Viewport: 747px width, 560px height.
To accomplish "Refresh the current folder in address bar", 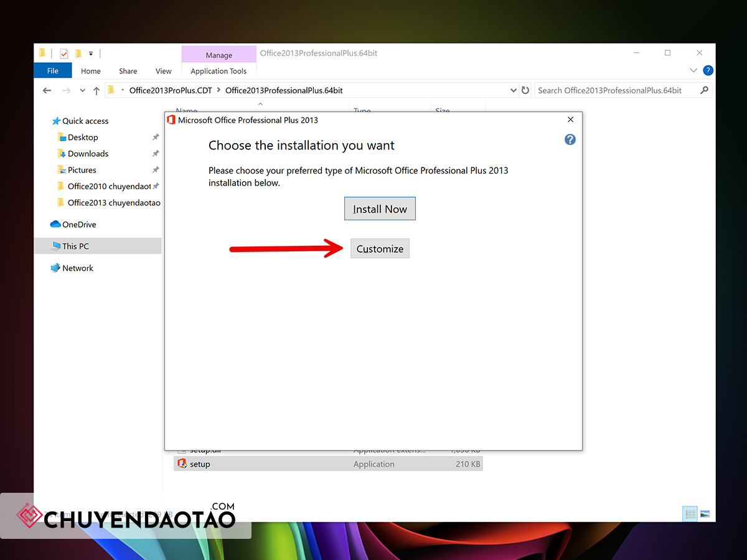I will 525,90.
